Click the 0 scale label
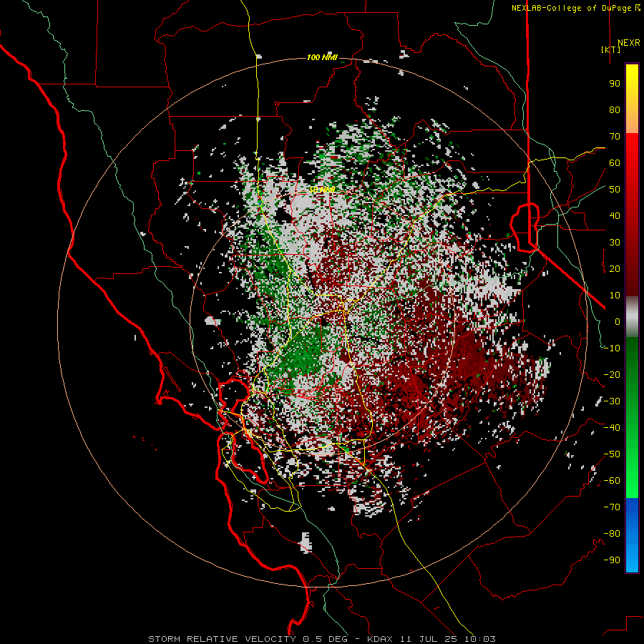This screenshot has height=644, width=644. pyautogui.click(x=618, y=322)
